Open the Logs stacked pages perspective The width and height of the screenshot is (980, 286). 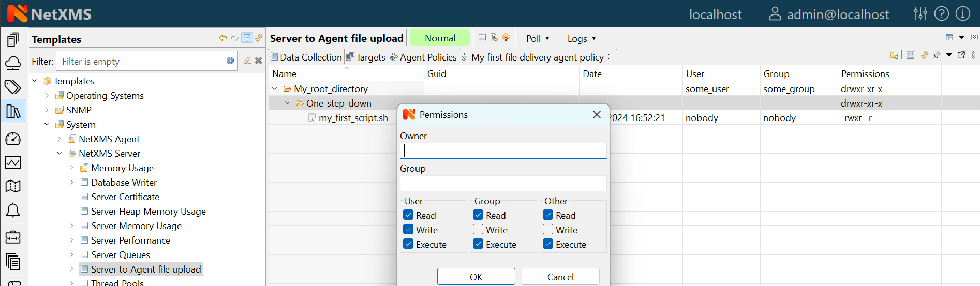(13, 262)
